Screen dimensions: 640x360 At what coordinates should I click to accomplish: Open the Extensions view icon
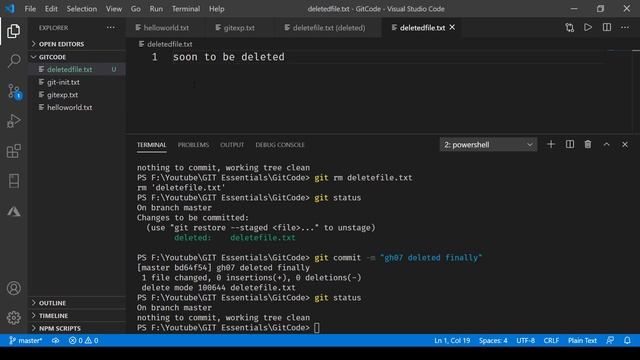point(13,151)
